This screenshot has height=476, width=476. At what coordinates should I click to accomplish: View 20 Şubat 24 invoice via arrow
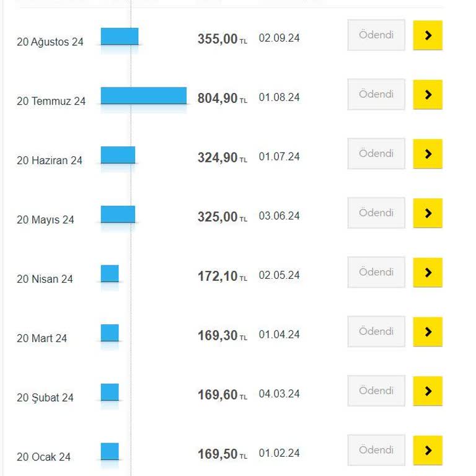[428, 391]
